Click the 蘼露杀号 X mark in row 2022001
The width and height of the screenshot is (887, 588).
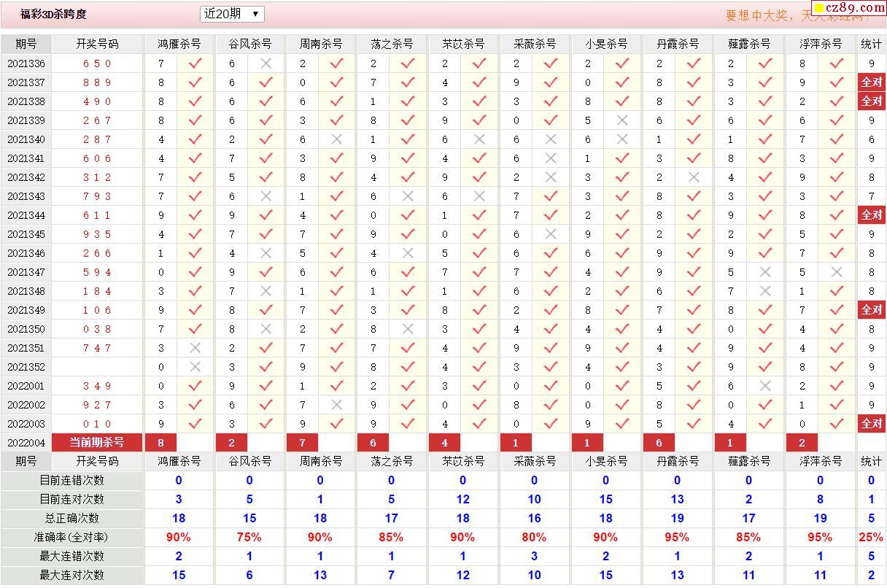(764, 386)
